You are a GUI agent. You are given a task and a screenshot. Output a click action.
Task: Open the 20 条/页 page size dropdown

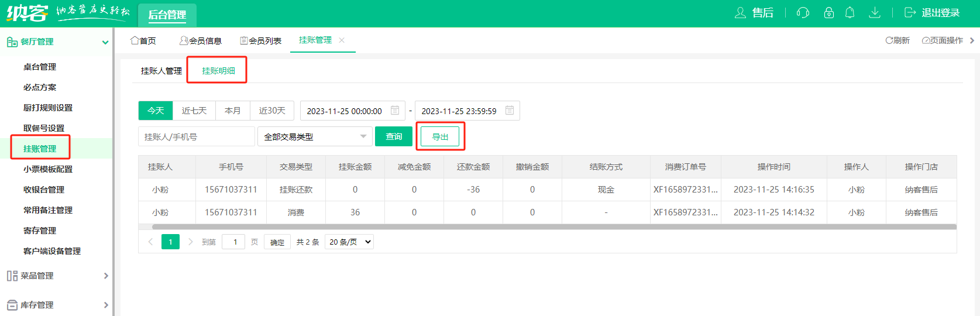(x=350, y=242)
